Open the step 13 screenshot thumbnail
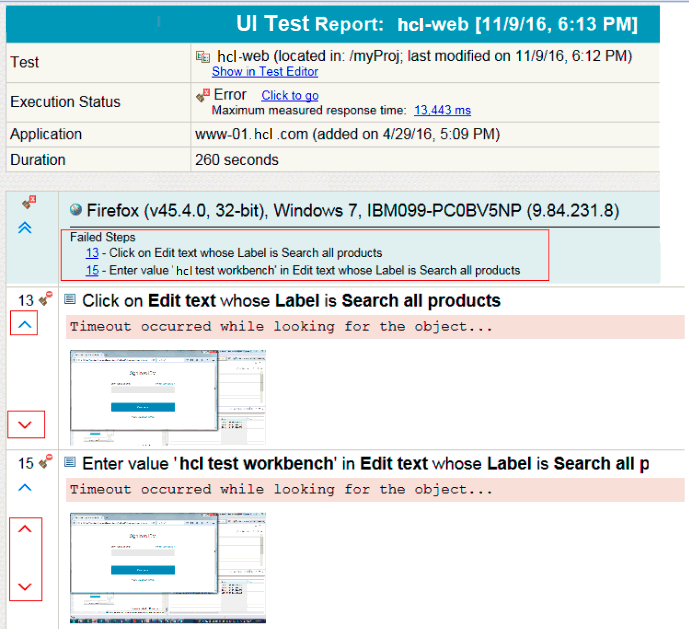This screenshot has width=689, height=629. click(x=168, y=398)
